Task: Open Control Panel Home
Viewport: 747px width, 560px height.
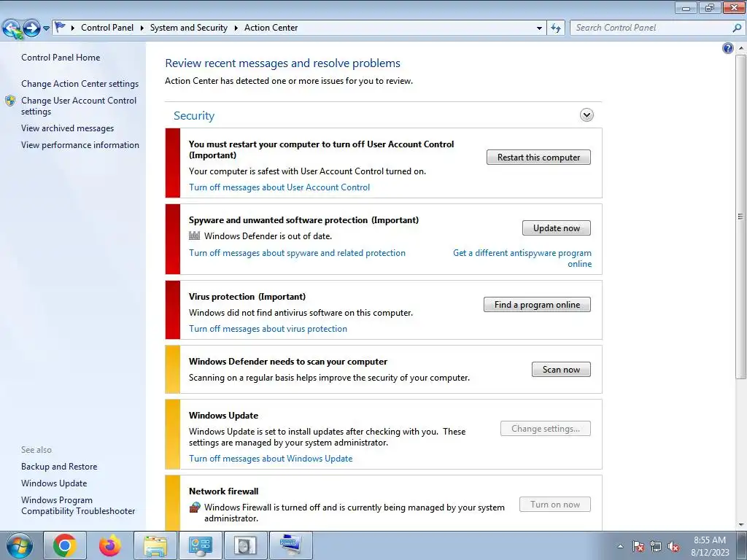Action: 61,58
